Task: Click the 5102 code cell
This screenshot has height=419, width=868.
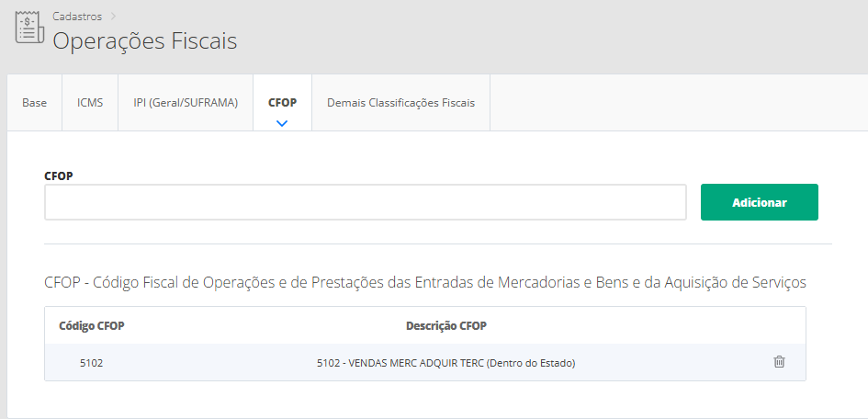Action: tap(91, 363)
